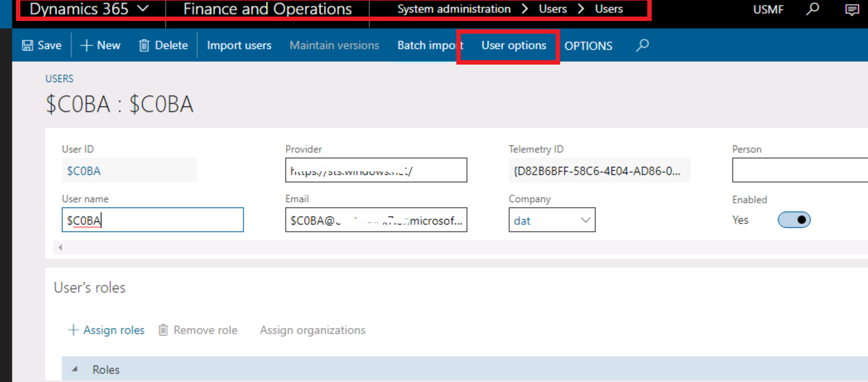Click Remove role

point(198,330)
